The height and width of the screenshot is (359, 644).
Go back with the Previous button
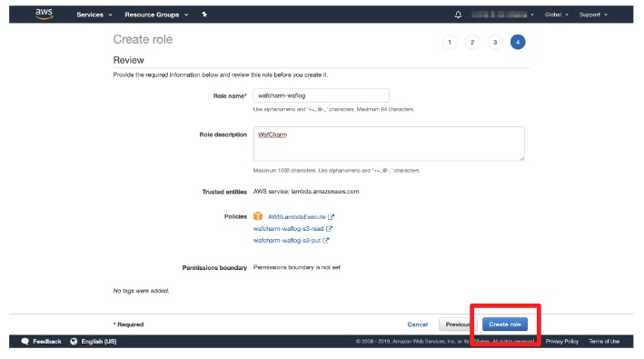click(x=458, y=324)
